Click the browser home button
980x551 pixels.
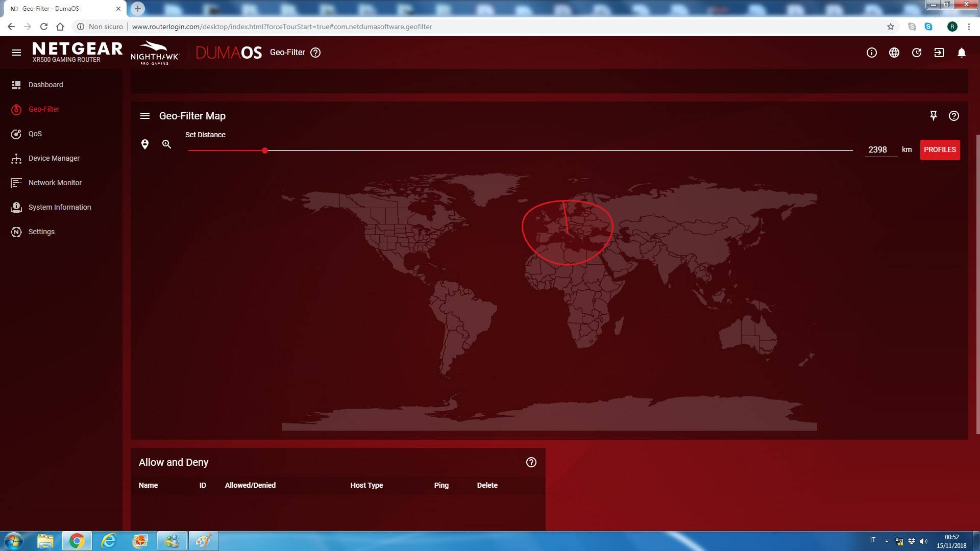60,27
